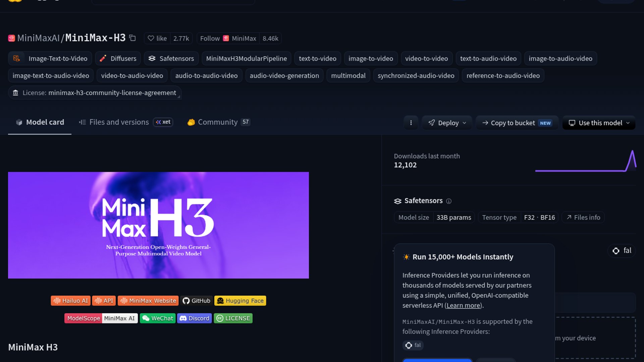Click the Community discussion count 57
644x362 pixels.
coord(246,122)
